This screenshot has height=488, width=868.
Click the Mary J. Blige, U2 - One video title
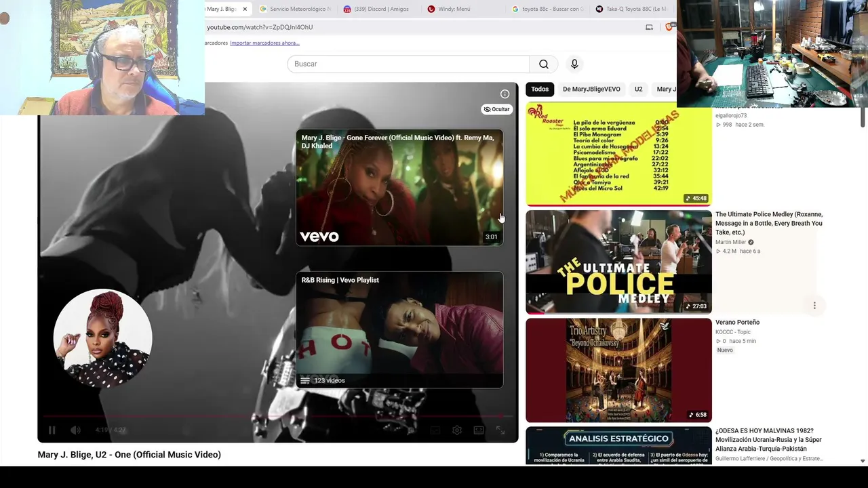tap(130, 455)
